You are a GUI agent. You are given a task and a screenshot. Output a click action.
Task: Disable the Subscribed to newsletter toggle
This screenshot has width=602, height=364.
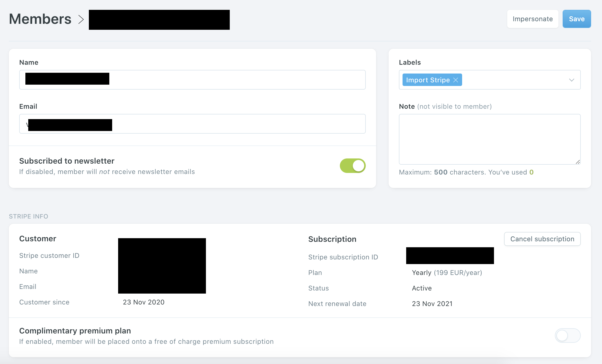pos(353,166)
